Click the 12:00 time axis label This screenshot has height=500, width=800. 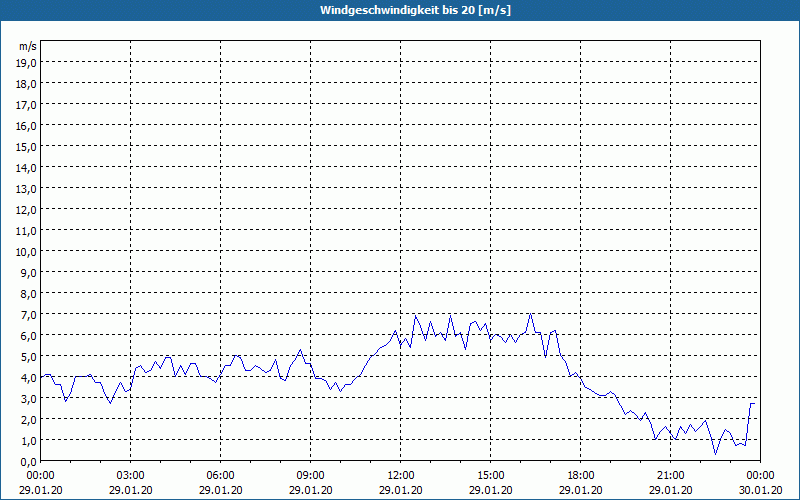401,476
